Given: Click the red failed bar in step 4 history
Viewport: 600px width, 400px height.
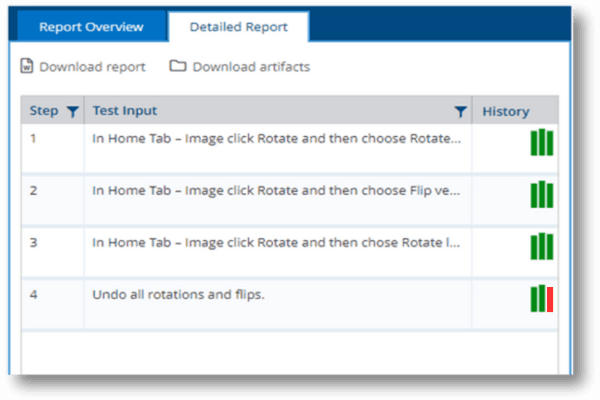Looking at the screenshot, I should (x=550, y=298).
